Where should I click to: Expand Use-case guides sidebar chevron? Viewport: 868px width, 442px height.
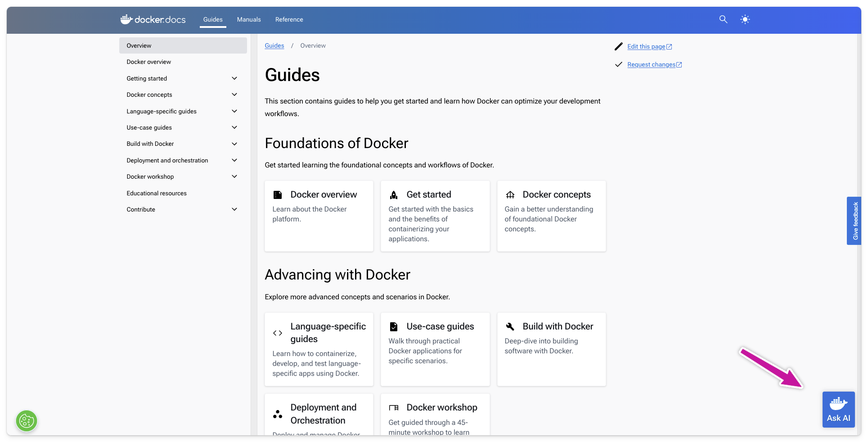point(234,127)
